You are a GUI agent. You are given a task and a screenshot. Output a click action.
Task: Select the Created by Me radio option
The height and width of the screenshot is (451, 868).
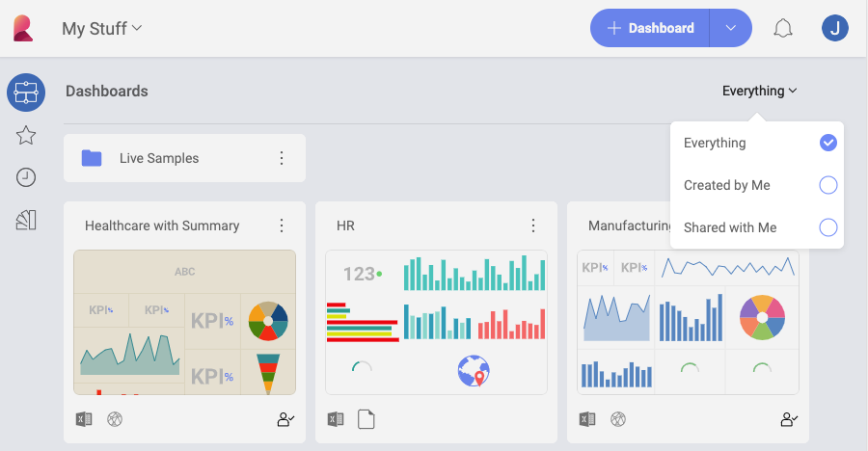pos(827,185)
